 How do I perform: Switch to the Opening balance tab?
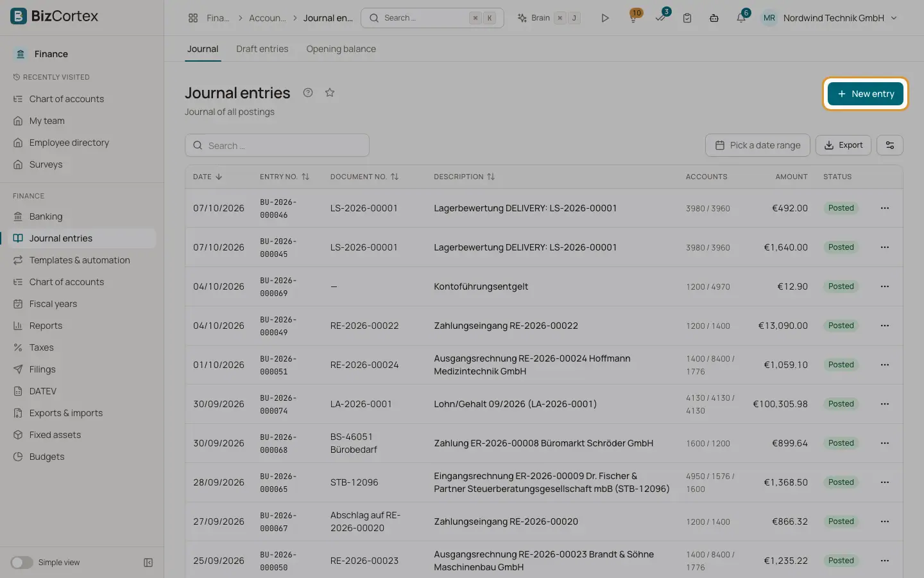click(341, 49)
